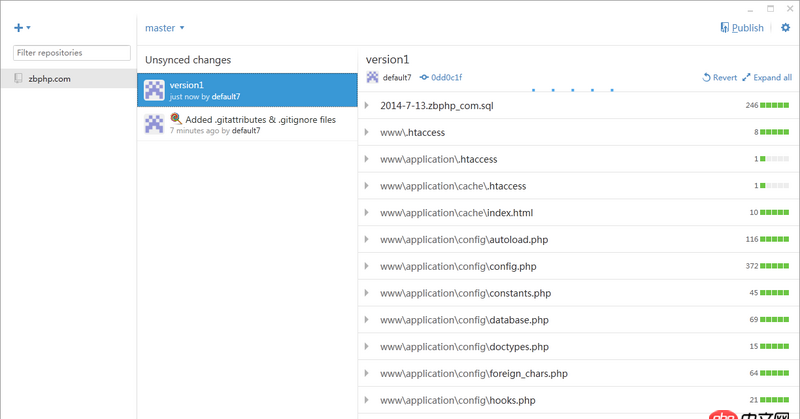The image size is (800, 419).
Task: Click the 372 lines change indicator
Action: click(x=767, y=266)
